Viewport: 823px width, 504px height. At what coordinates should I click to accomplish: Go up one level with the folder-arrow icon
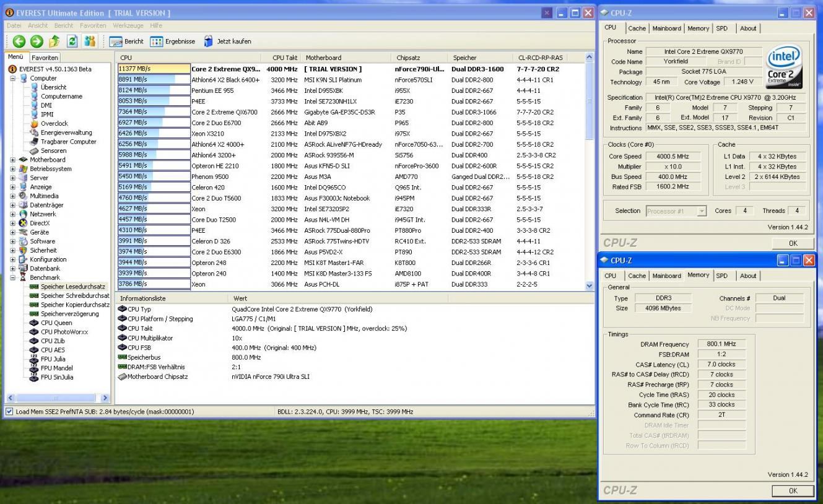pyautogui.click(x=54, y=41)
